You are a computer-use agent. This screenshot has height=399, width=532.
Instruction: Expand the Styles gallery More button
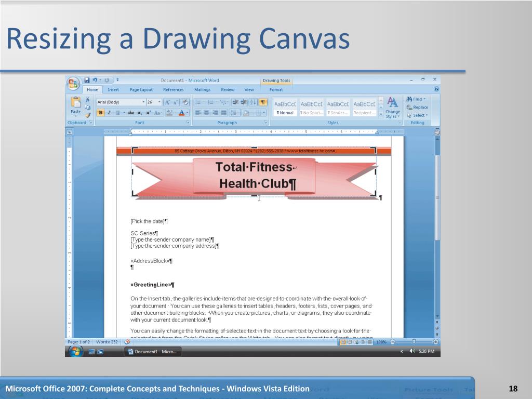[x=381, y=115]
